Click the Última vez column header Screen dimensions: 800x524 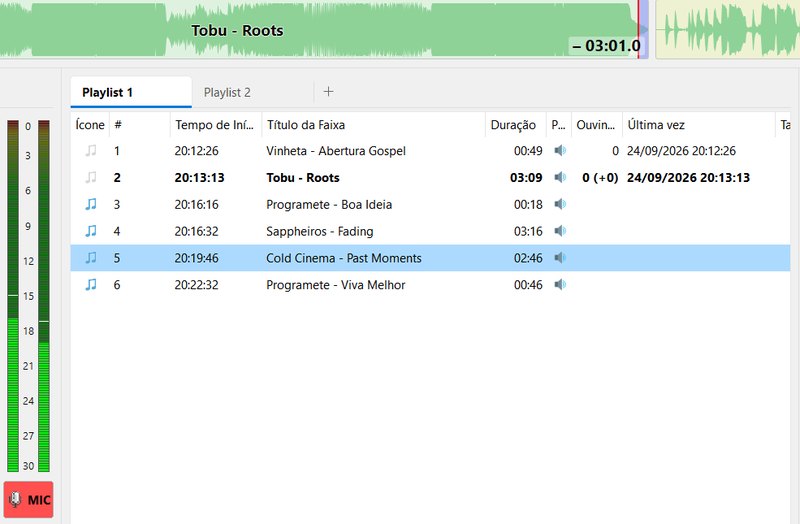[698, 125]
